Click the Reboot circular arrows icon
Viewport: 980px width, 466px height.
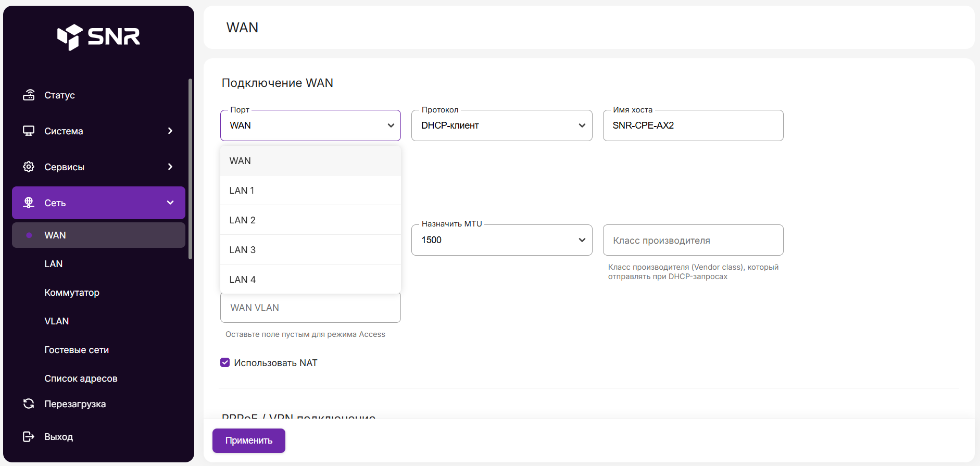coord(29,404)
